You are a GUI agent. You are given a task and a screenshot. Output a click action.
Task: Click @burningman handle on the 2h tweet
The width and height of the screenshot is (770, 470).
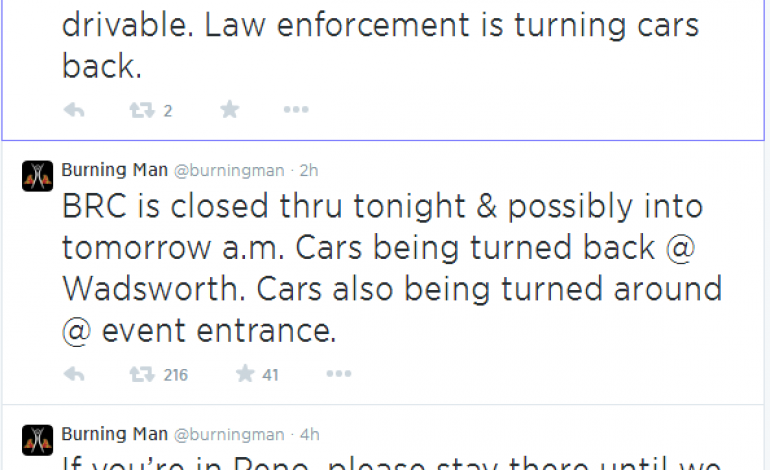pyautogui.click(x=229, y=169)
